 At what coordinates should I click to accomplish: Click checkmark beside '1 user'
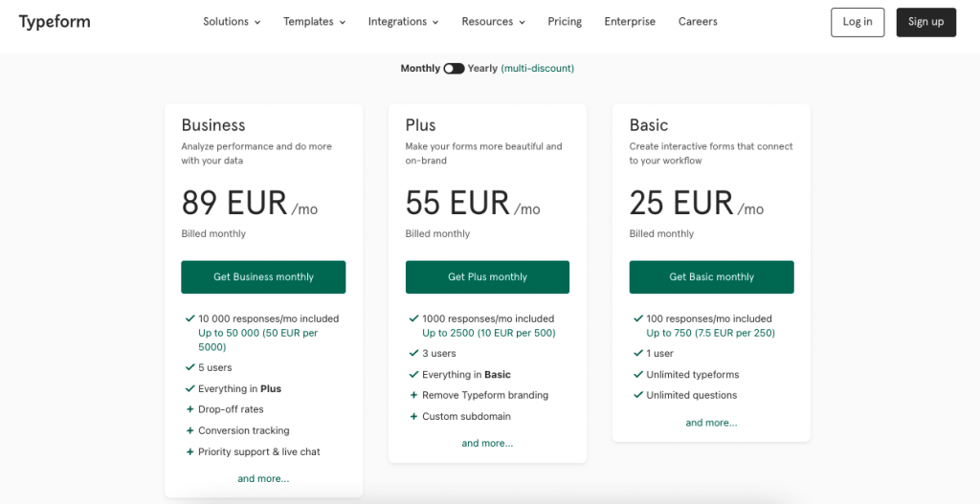pyautogui.click(x=638, y=354)
